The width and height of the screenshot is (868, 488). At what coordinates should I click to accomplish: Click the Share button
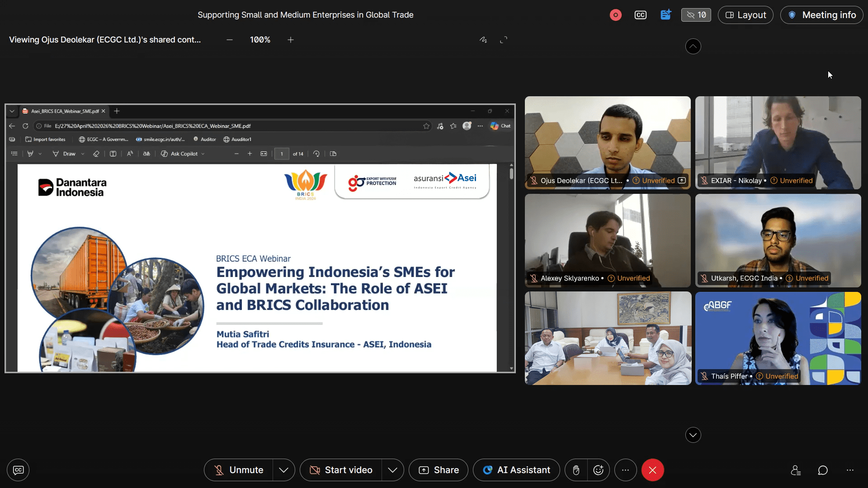point(439,470)
